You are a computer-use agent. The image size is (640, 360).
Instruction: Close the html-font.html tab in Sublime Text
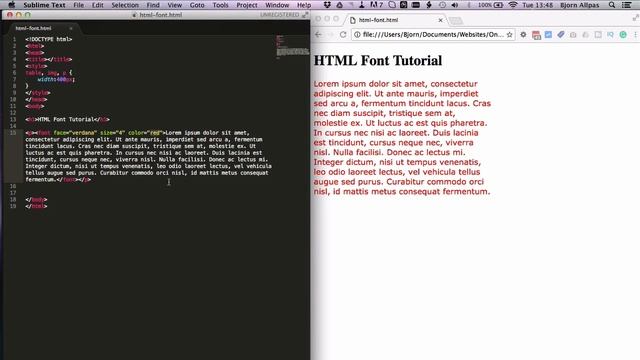coord(71,28)
